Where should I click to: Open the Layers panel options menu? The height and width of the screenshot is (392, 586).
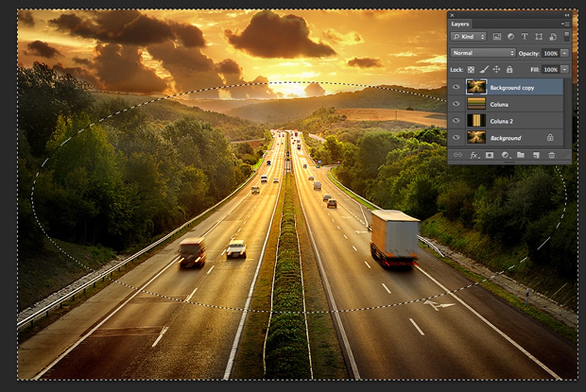pos(565,24)
